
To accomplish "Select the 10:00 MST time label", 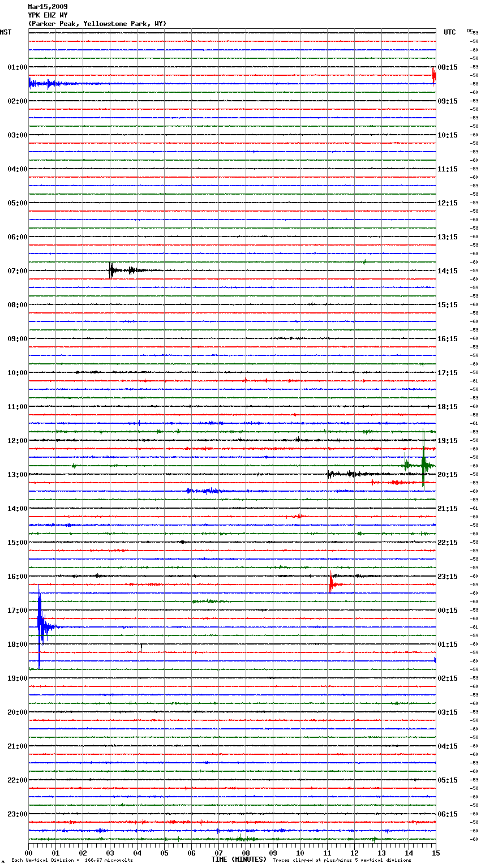I will [x=18, y=373].
